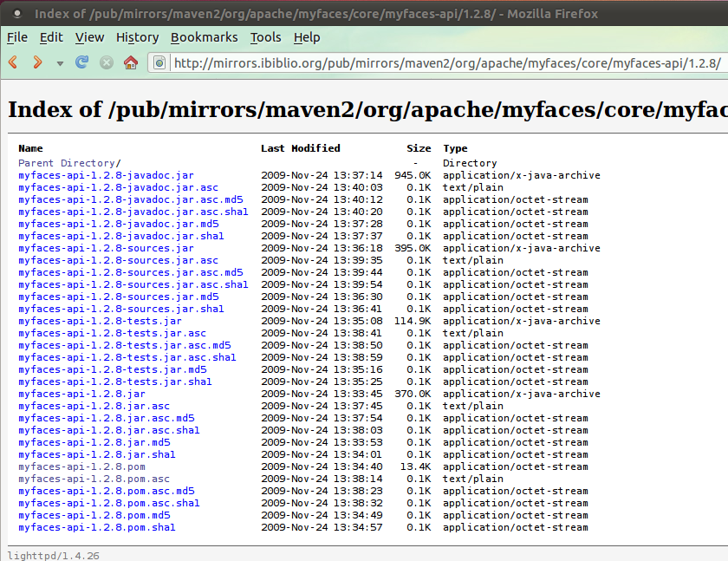Image resolution: width=728 pixels, height=561 pixels.
Task: Open the Help menu
Action: (307, 37)
